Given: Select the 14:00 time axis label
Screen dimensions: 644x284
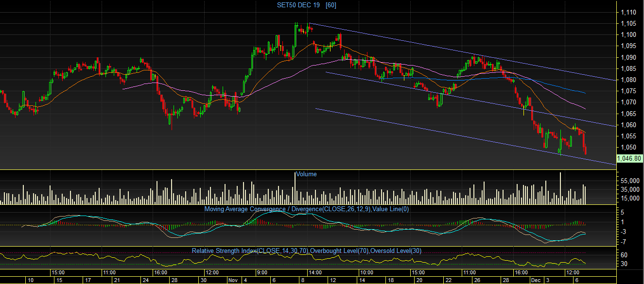Looking at the screenshot, I should coord(316,272).
